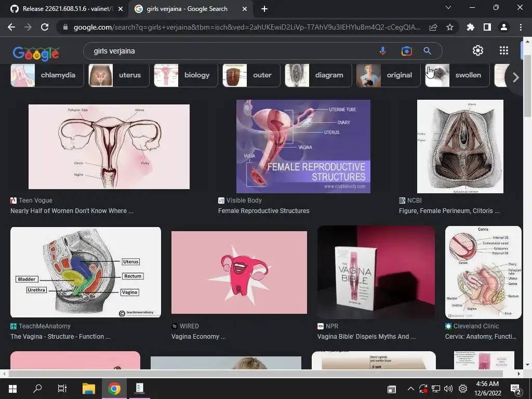
Task: Click the padlock site info icon
Action: coord(65,27)
